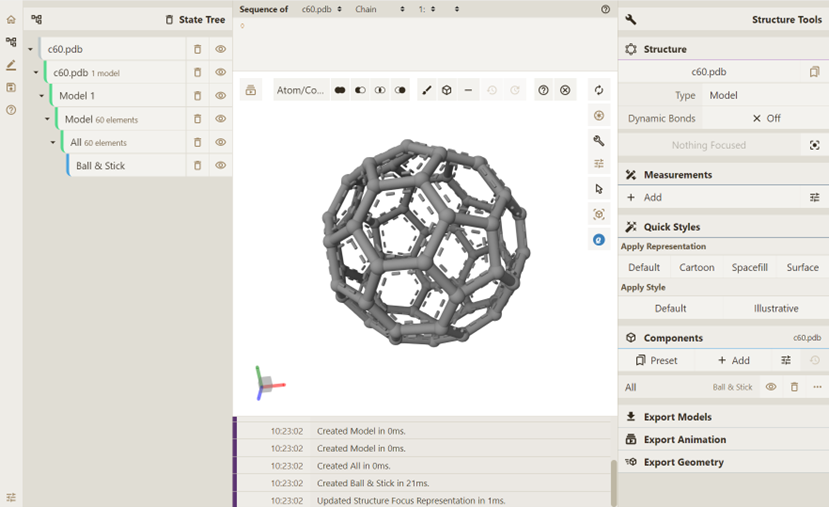Toggle selection mode with the cursor arrow icon
The image size is (829, 507).
(599, 189)
